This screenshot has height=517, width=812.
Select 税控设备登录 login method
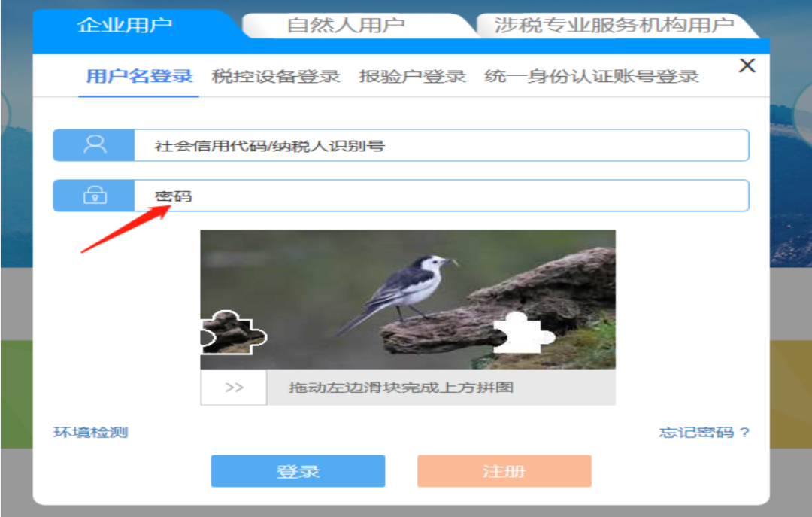coord(275,76)
